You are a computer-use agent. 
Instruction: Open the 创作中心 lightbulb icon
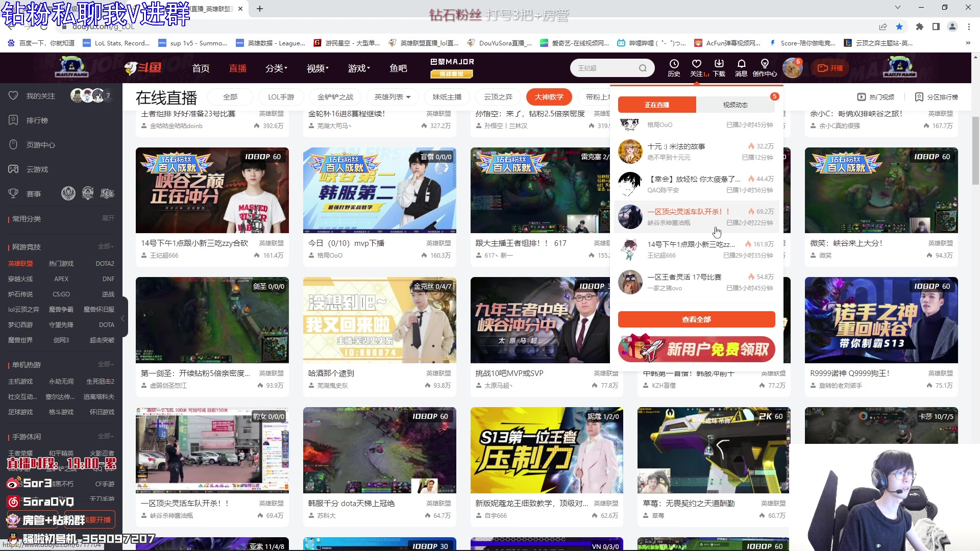765,67
